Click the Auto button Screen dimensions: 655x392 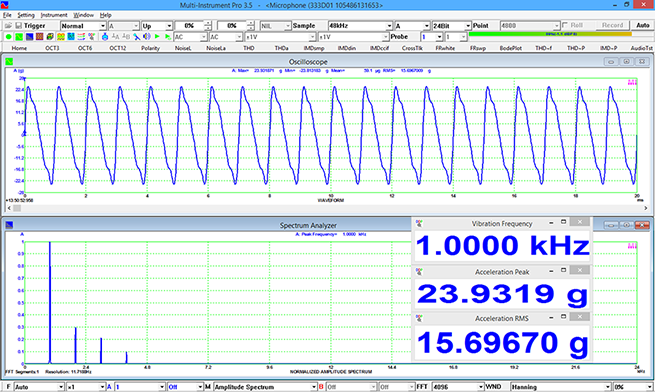pyautogui.click(x=642, y=25)
